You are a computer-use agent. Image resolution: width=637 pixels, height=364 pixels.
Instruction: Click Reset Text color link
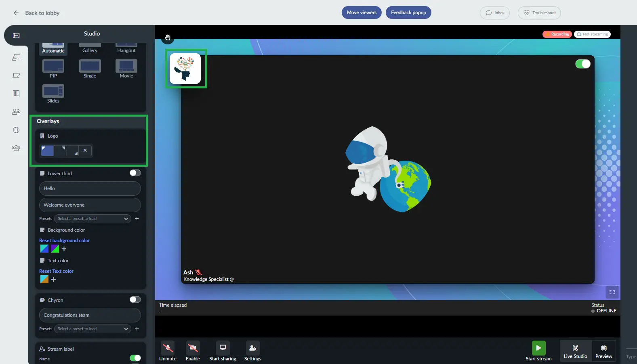tap(56, 271)
